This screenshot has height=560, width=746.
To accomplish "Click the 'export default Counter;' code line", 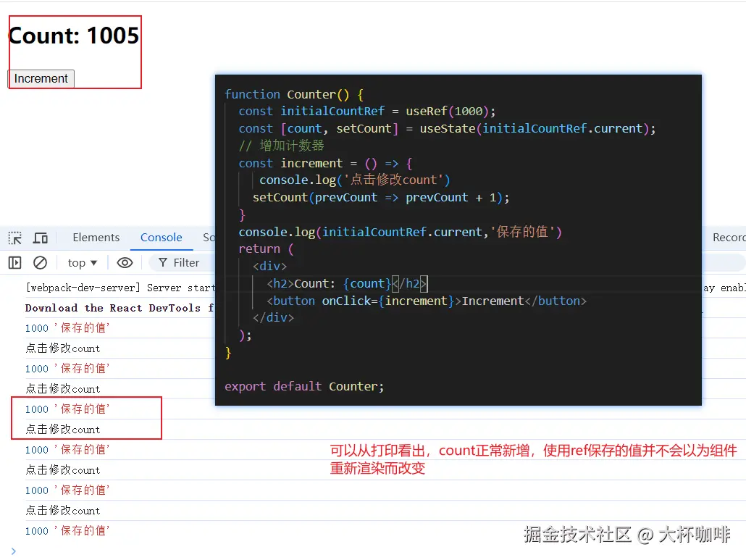I will (304, 386).
